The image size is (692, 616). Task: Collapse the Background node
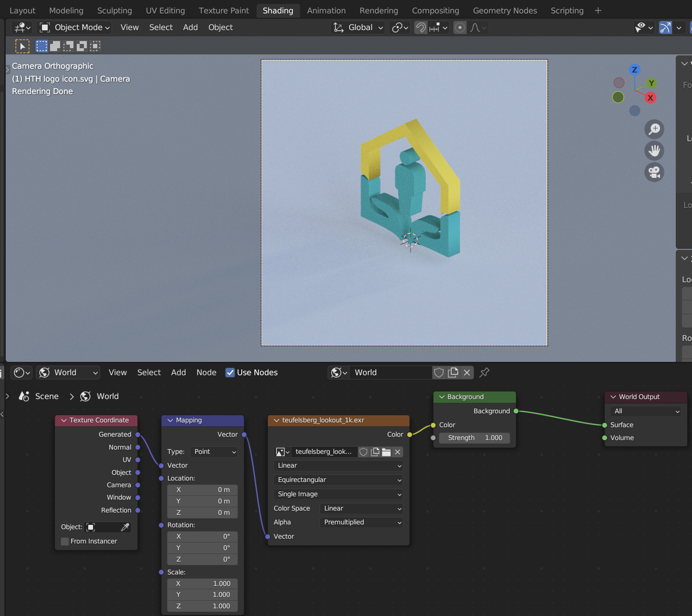coord(442,397)
